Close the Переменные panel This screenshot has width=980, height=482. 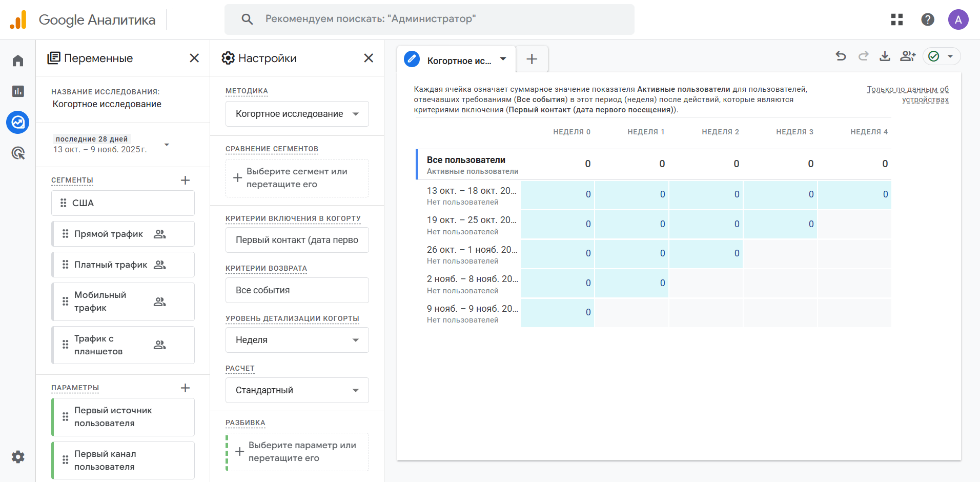pos(194,58)
